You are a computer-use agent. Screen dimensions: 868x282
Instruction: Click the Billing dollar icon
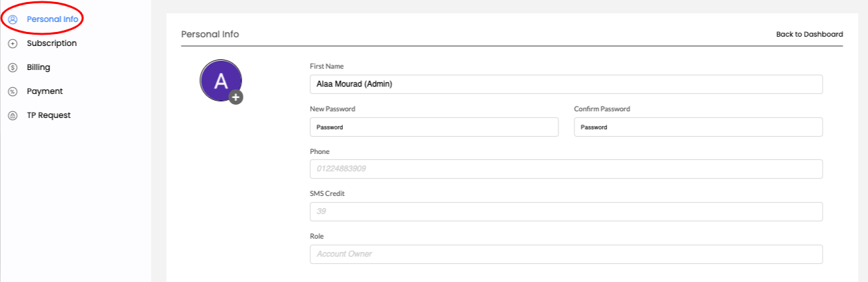click(12, 67)
